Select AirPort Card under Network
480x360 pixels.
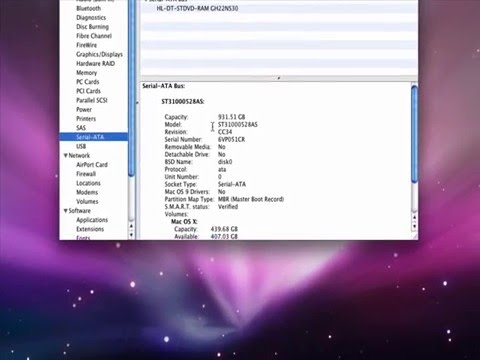(x=92, y=165)
